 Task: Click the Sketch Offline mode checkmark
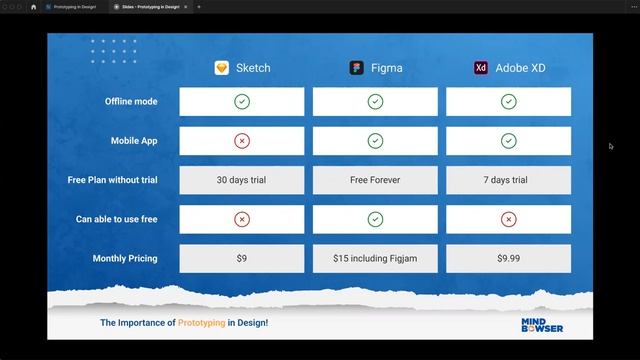[x=242, y=102]
